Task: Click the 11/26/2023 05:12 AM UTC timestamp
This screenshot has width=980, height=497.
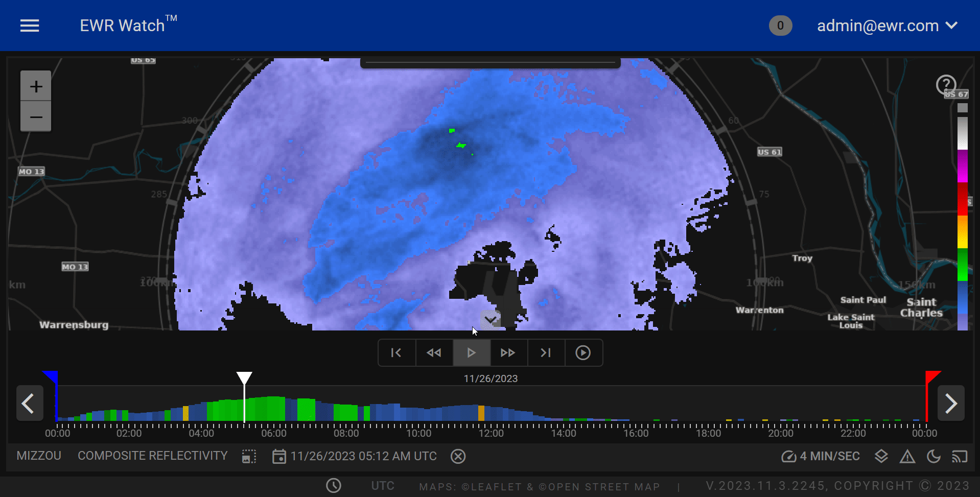Action: coord(364,456)
